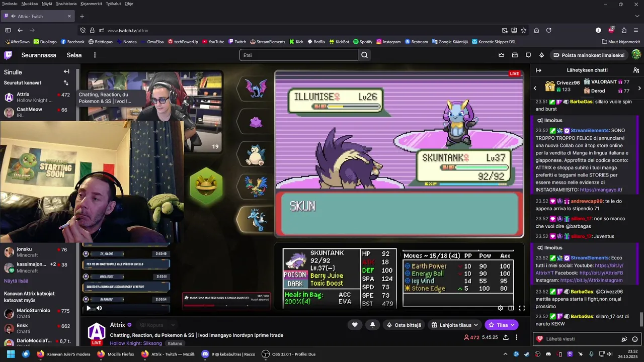Show previous gift leaderboard entries
Image resolution: width=644 pixels, height=362 pixels.
(x=535, y=88)
